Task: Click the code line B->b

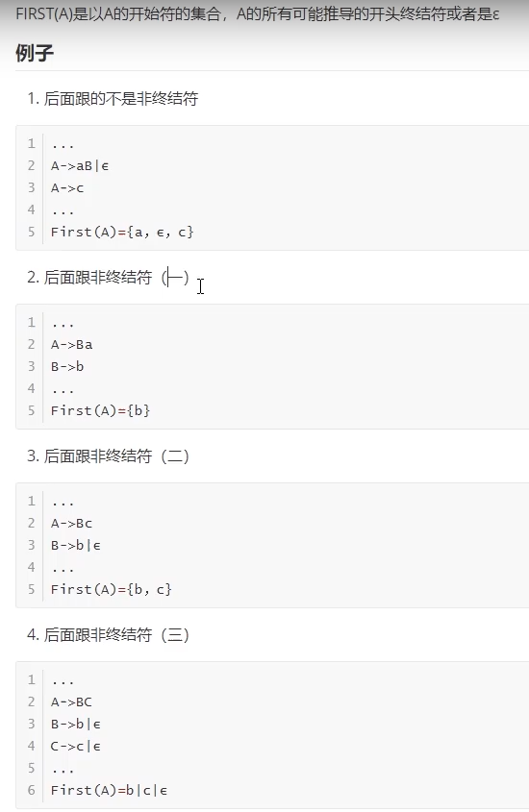Action: coord(67,367)
